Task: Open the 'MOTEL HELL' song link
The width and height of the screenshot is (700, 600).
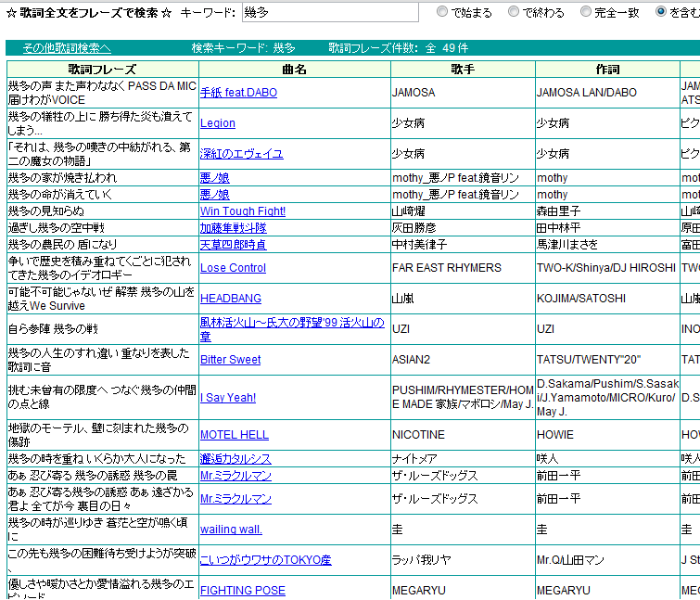Action: [x=235, y=435]
